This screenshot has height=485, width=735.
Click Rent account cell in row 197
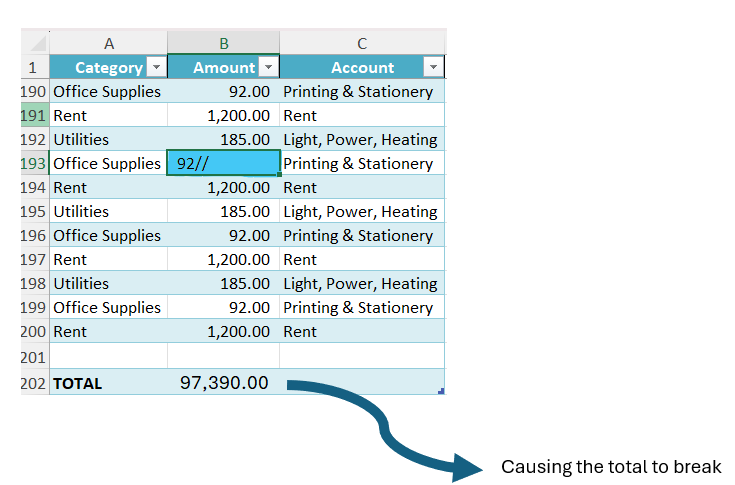click(x=362, y=259)
